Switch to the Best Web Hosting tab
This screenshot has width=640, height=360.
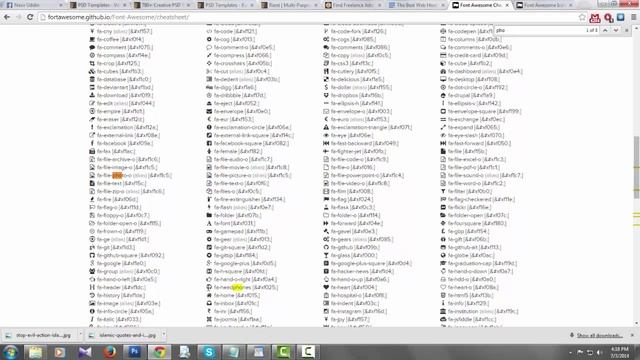tap(416, 5)
